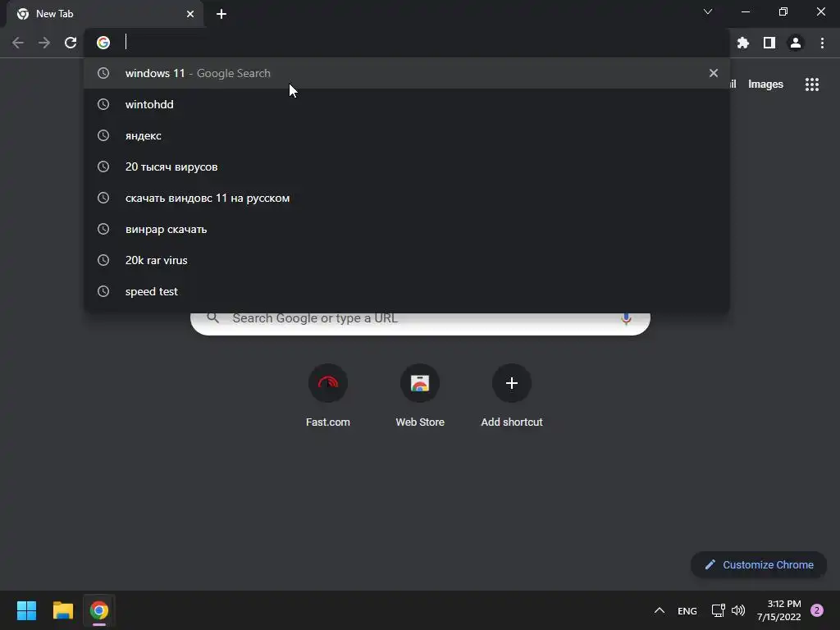Reload the current page
Image resolution: width=840 pixels, height=630 pixels.
71,43
